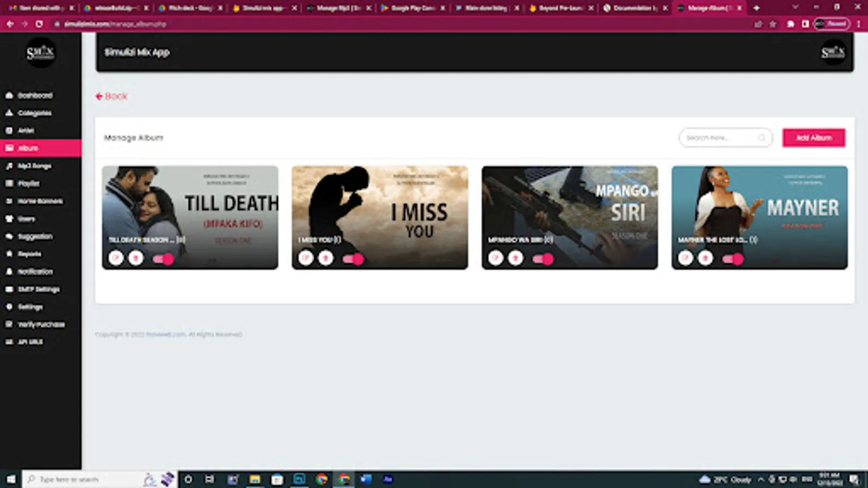Edit the I Miss You album
This screenshot has width=868, height=488.
pos(306,258)
